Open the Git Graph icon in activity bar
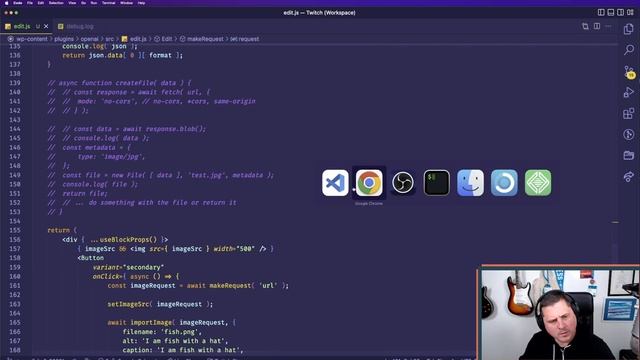640x360 pixels. click(x=629, y=134)
